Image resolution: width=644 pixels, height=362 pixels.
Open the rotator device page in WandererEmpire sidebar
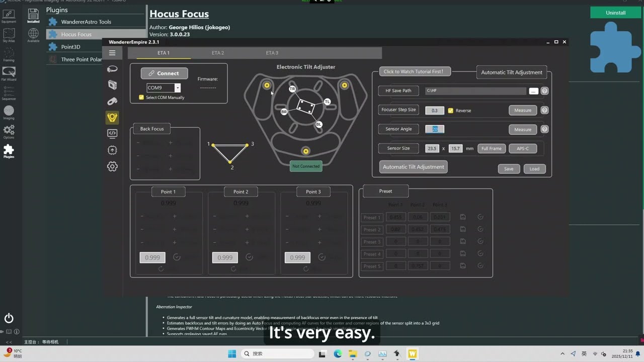point(112,69)
